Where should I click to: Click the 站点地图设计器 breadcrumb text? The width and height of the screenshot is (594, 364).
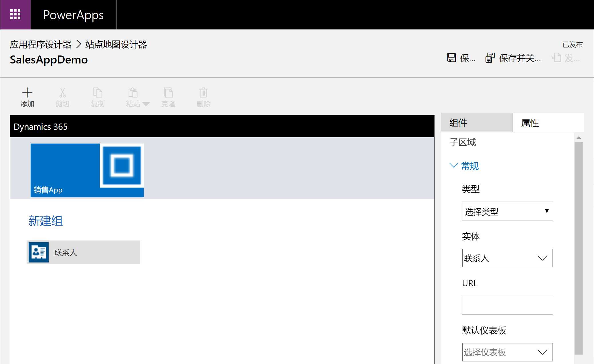[116, 44]
